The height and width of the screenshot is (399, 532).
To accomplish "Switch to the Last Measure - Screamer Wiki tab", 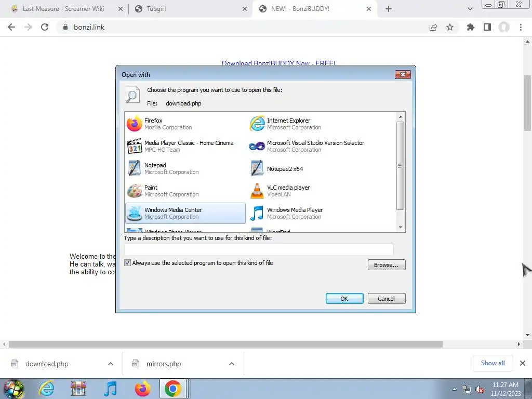I will (x=63, y=9).
